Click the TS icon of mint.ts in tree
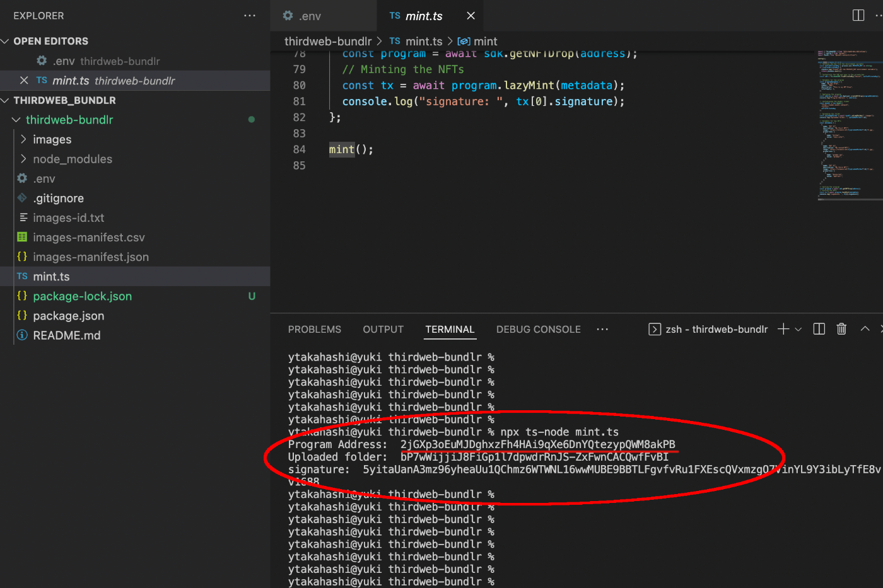Screen dimensions: 883x588 (22, 276)
